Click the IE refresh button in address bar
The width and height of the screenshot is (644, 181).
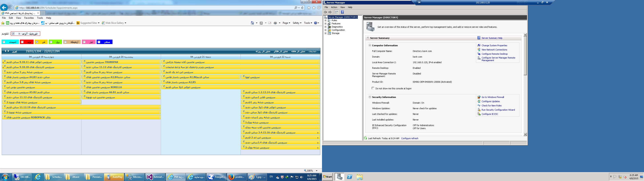[x=302, y=8]
